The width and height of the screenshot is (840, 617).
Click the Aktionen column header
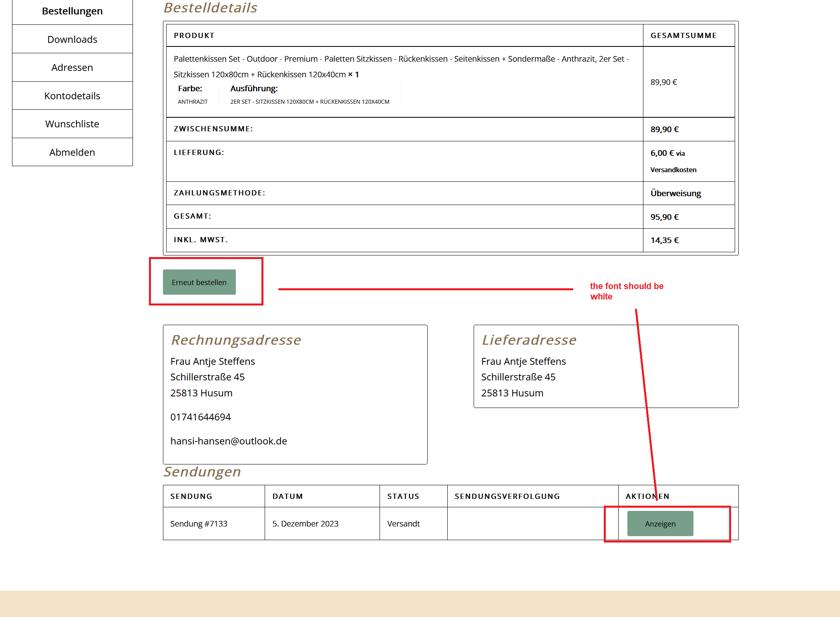647,496
